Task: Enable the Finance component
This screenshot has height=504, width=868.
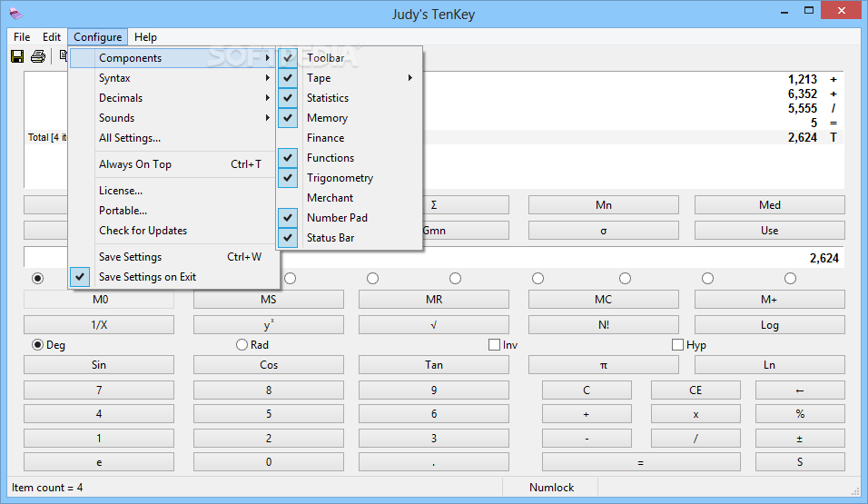Action: pos(350,138)
